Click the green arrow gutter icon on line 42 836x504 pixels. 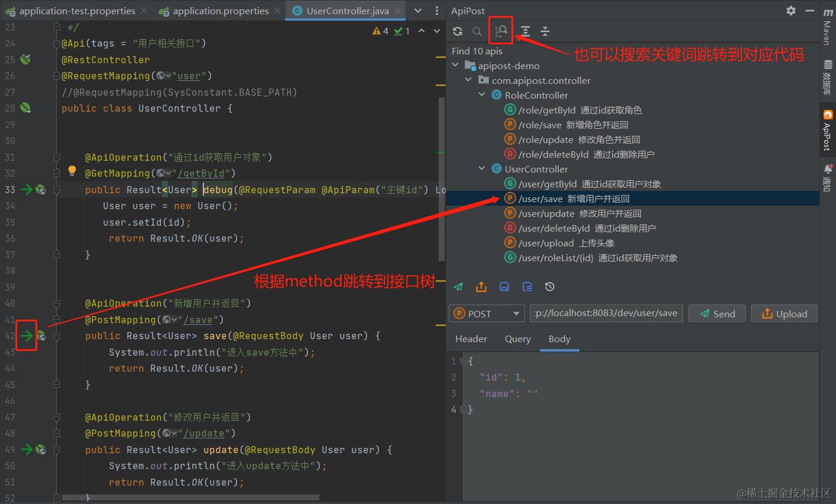(x=27, y=336)
